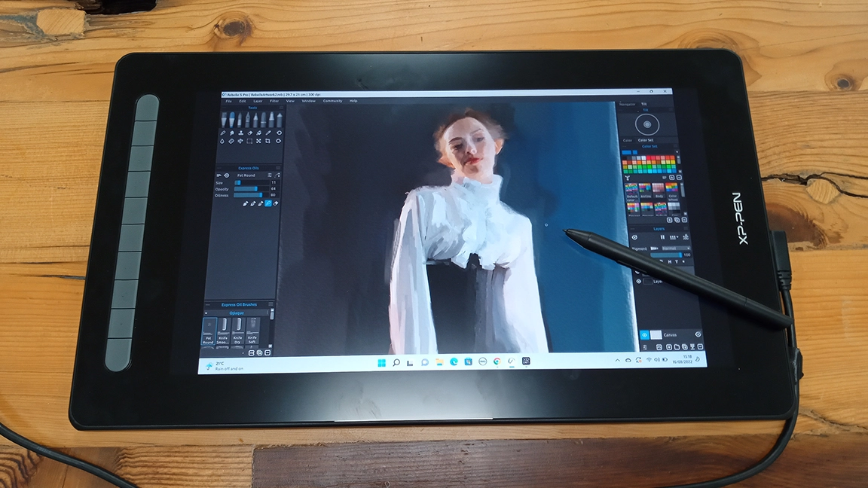Image resolution: width=868 pixels, height=488 pixels.
Task: Click the brush curve icon beside Fat Round
Action: pyautogui.click(x=277, y=175)
